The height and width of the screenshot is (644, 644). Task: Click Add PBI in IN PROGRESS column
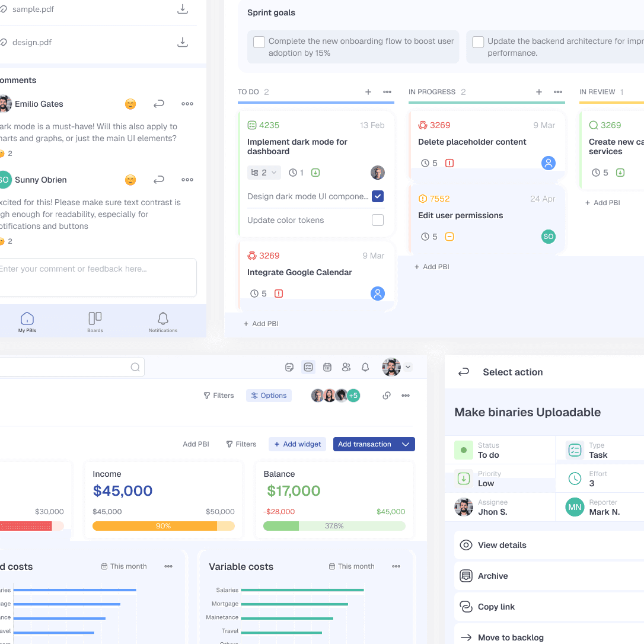click(x=432, y=267)
